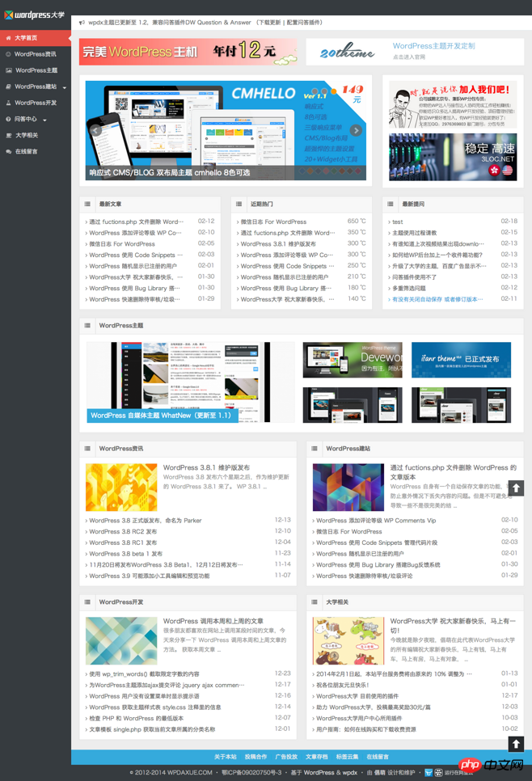The image size is (532, 781).
Task: Expand the WordPress建站 sidebar submenu arrow
Action: (x=64, y=87)
